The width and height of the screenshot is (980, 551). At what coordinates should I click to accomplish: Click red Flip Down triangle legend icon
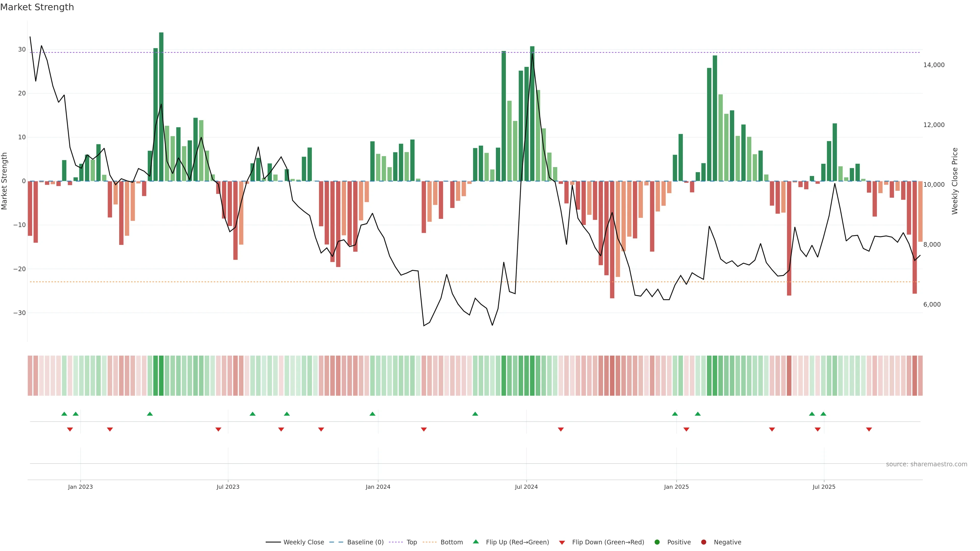(x=562, y=543)
